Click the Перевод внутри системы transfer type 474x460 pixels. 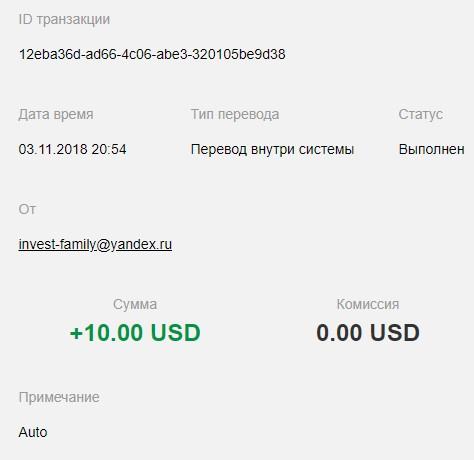(272, 149)
